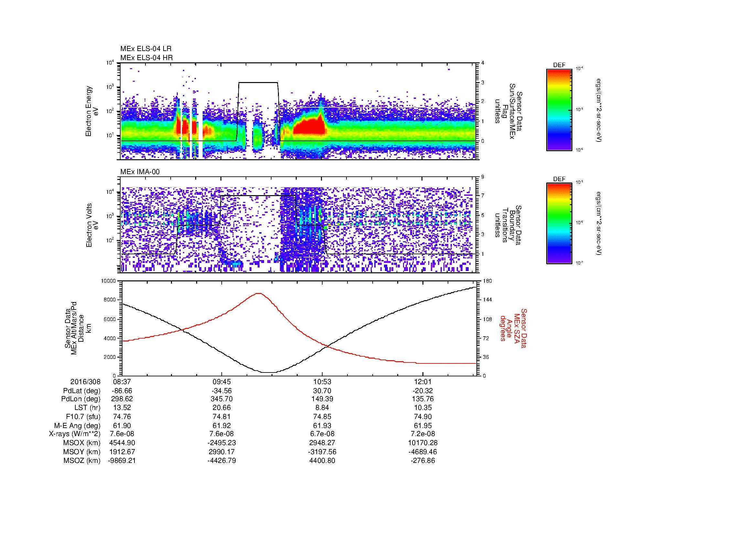Image resolution: width=756 pixels, height=534 pixels.
Task: Click the upper 'ergs/(cm**2-sr-sec-eV)' unit label
Action: tap(599, 110)
